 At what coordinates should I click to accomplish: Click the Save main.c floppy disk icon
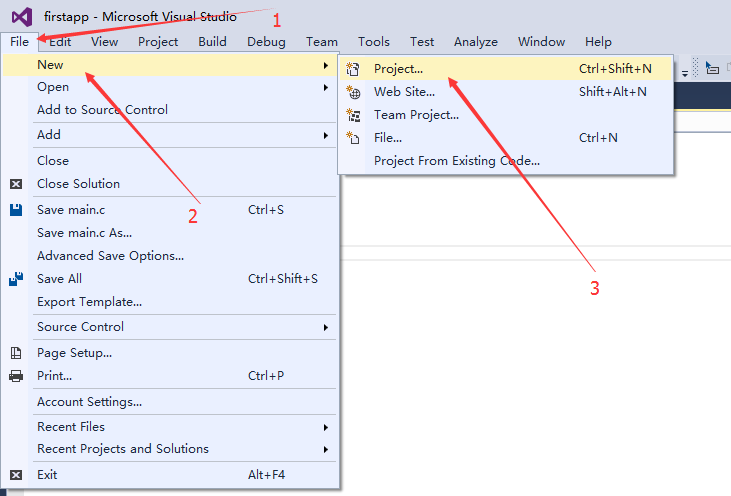(x=16, y=210)
